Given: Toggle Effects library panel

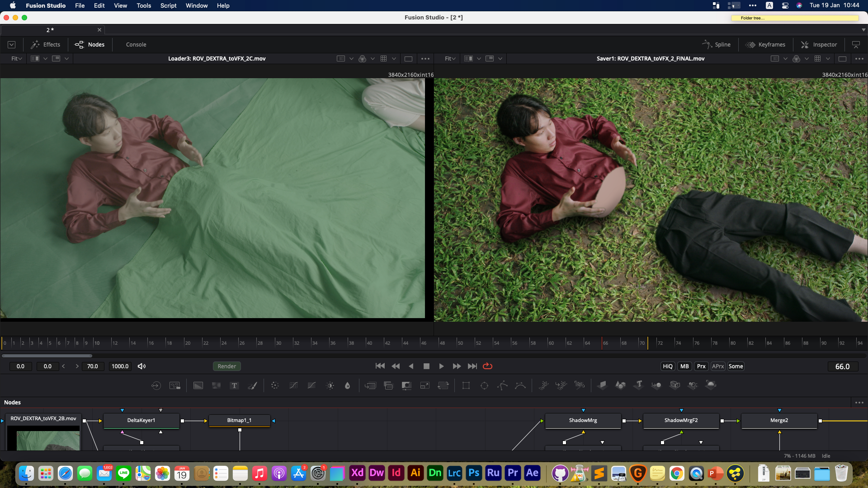Looking at the screenshot, I should point(45,45).
